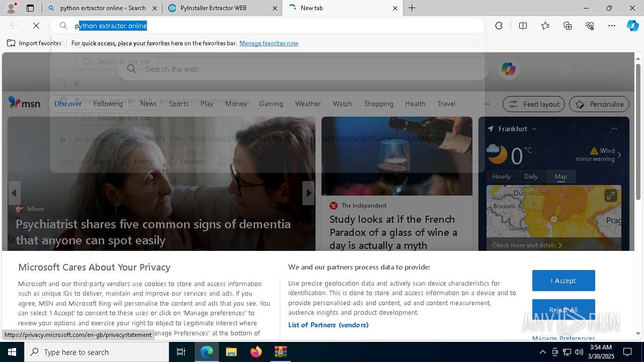Click the Copilot icon beside web search
Image resolution: width=644 pixels, height=362 pixels.
pyautogui.click(x=508, y=69)
